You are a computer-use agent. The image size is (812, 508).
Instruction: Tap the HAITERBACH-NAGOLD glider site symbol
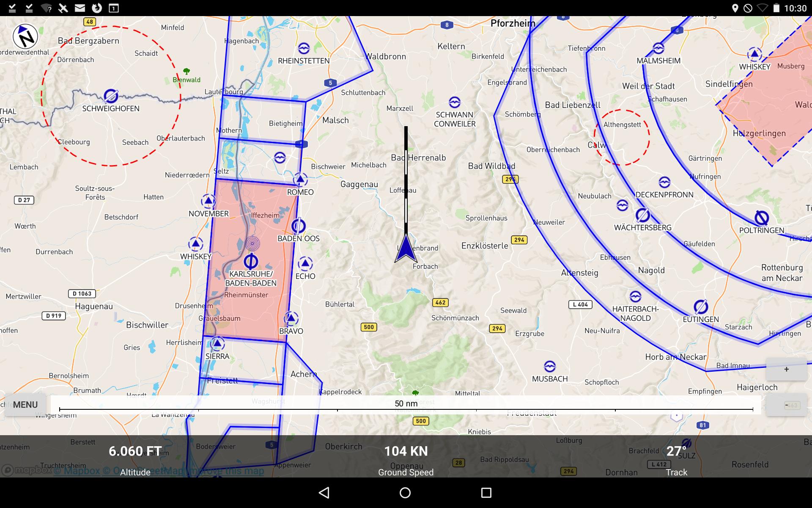(x=635, y=296)
